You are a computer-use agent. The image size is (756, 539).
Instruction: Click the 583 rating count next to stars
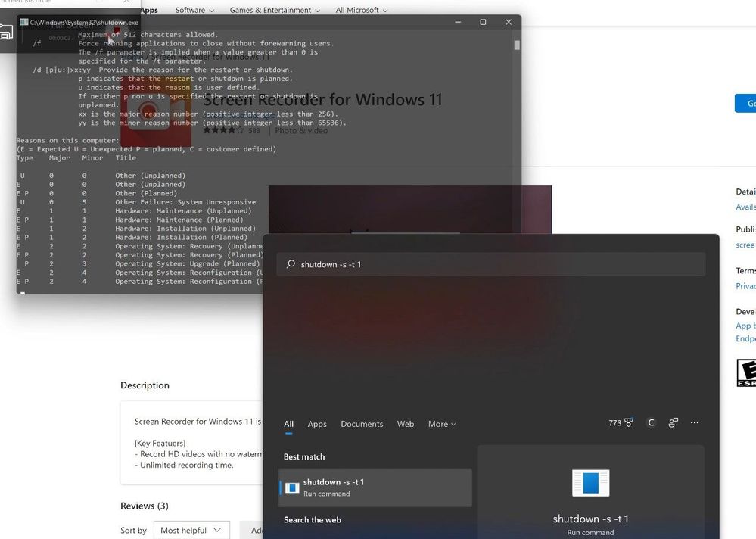click(x=254, y=131)
